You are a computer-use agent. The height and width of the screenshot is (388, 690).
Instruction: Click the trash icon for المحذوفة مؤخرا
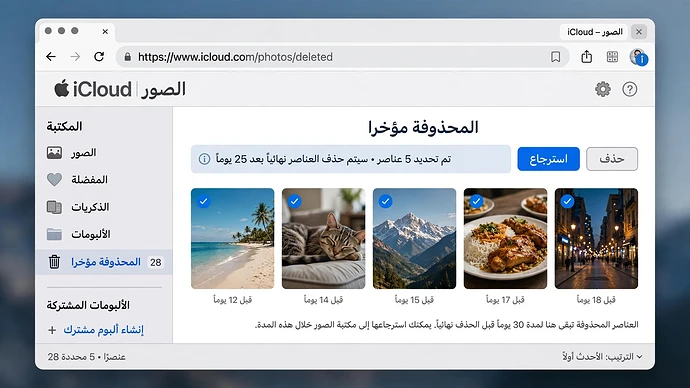click(54, 262)
